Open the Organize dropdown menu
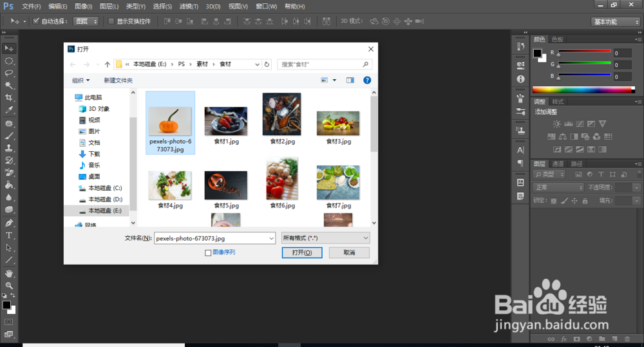The width and height of the screenshot is (644, 347). point(81,80)
